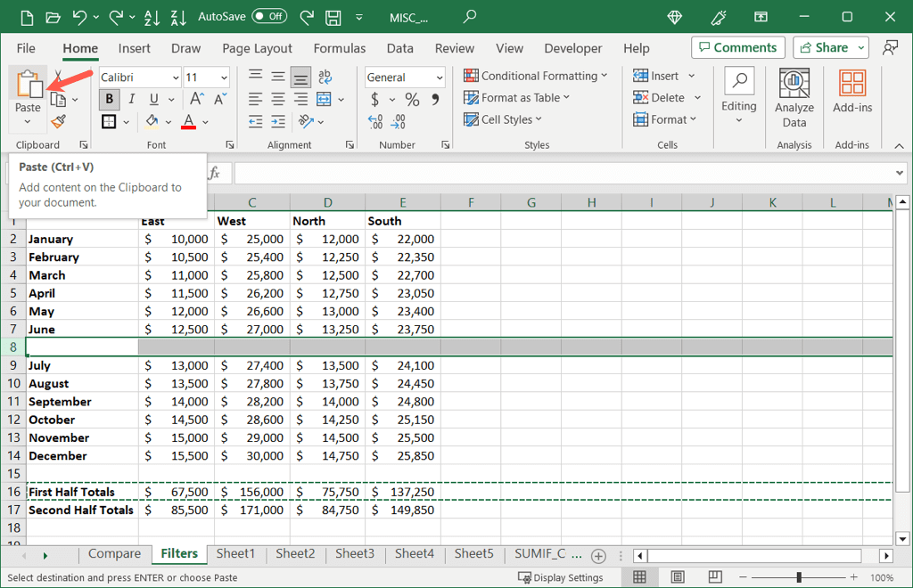Open Conditional Formatting dropdown menu
Screen dimensions: 913x588
(536, 76)
